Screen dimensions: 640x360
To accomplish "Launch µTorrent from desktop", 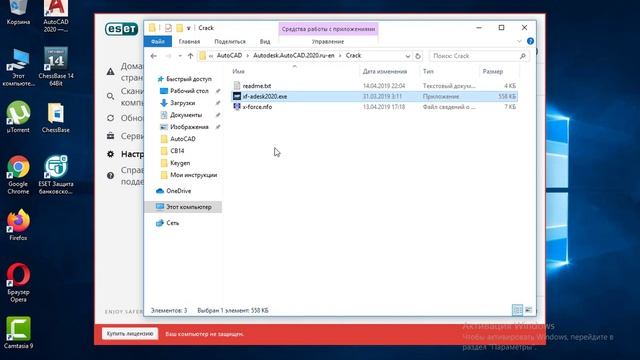I will click(18, 117).
